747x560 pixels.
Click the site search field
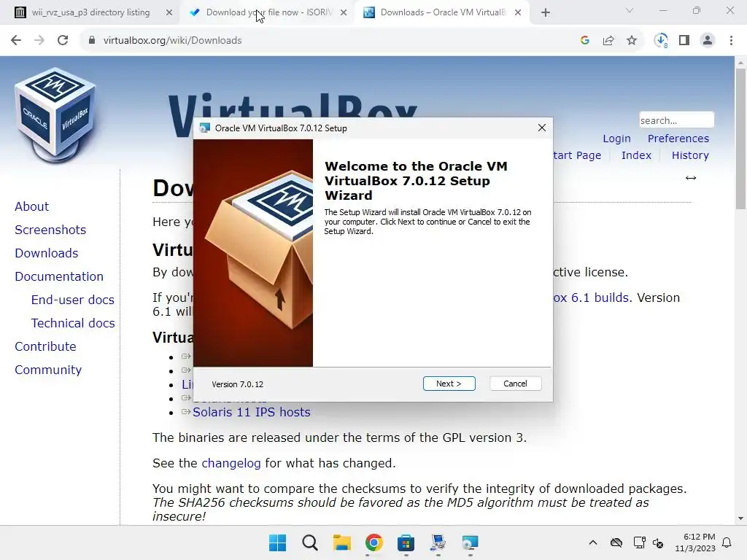tap(676, 120)
